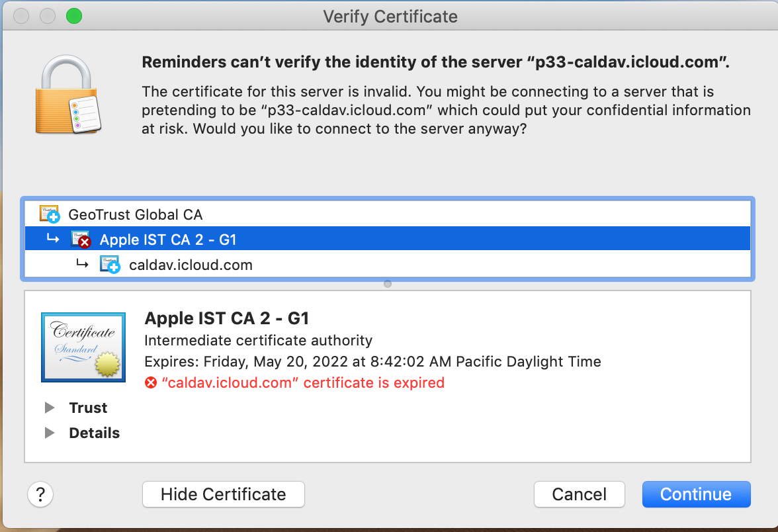Screen dimensions: 778x532
Task: Click the Apple IST CA 2 - G1 error icon
Action: tap(81, 240)
